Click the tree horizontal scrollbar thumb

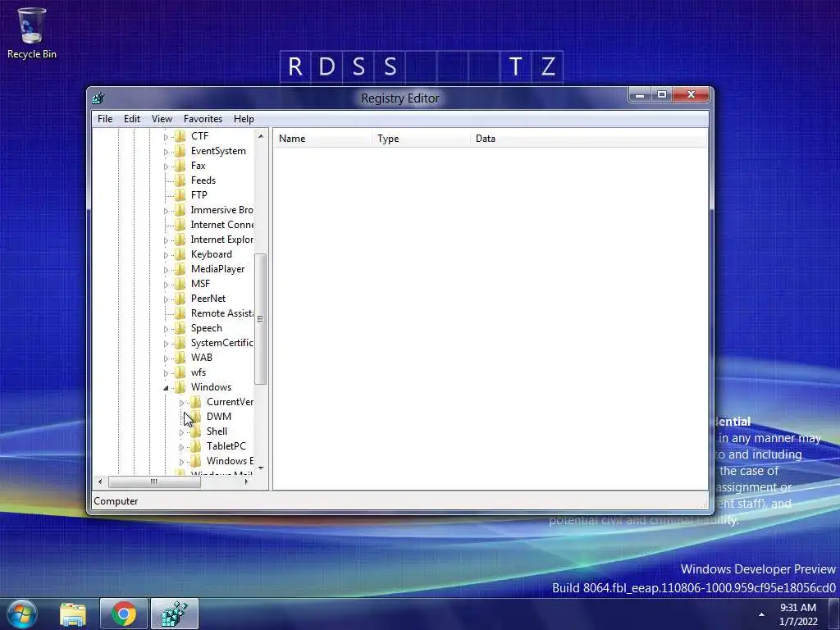154,482
